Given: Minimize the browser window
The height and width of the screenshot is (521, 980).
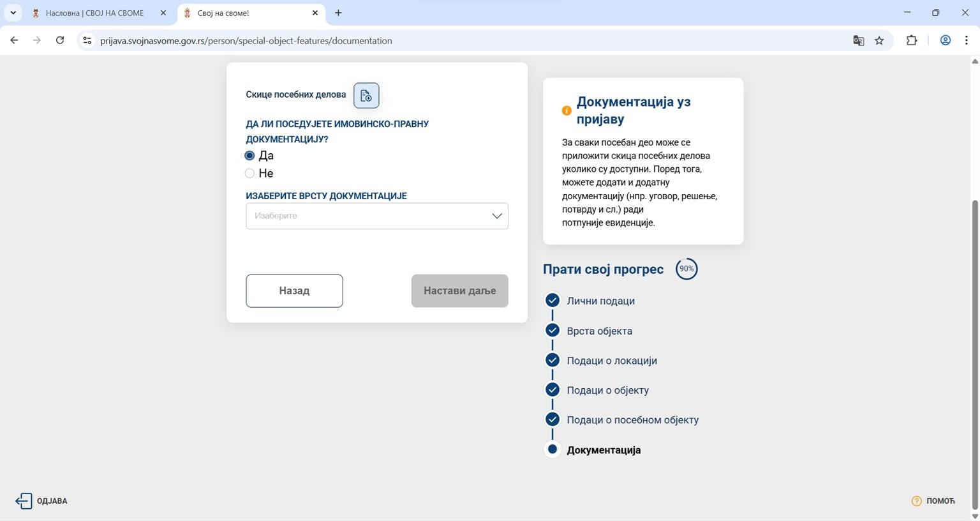Looking at the screenshot, I should coord(907,13).
